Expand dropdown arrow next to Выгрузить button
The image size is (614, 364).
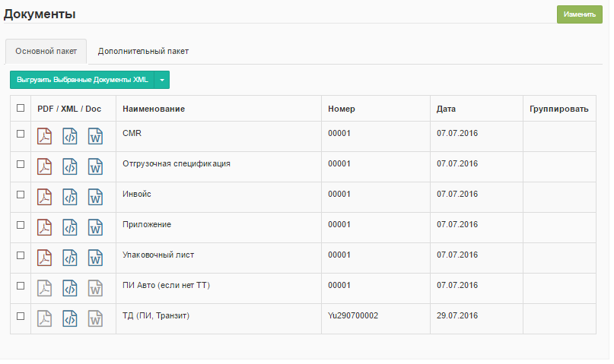point(162,80)
